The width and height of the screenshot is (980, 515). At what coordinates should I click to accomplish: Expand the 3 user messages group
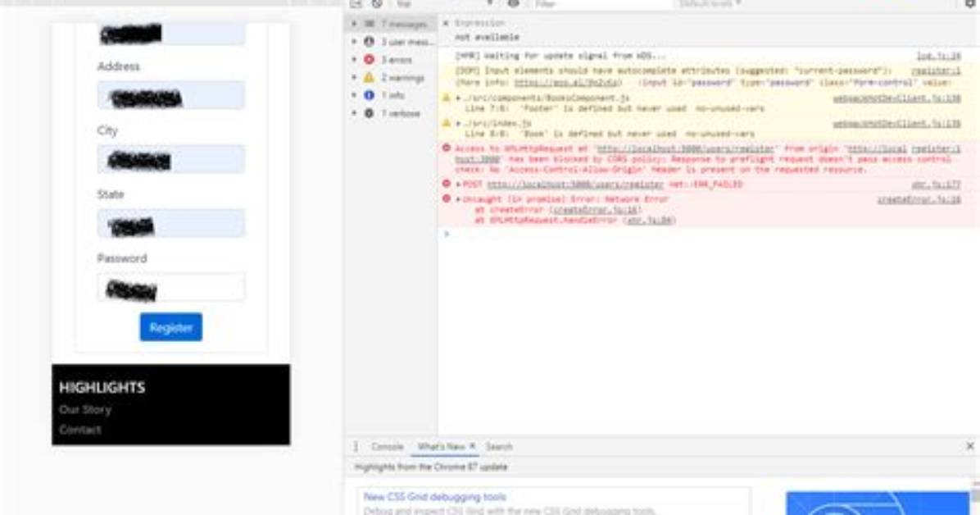click(x=354, y=41)
